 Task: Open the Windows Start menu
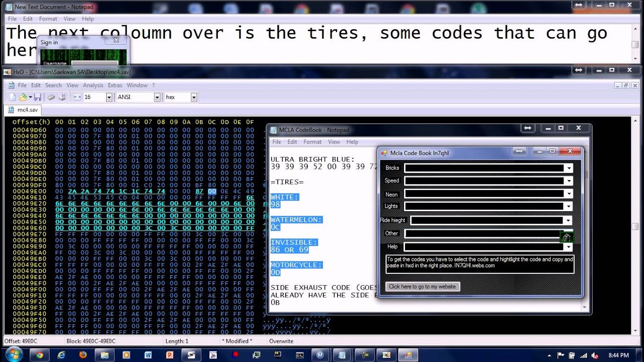(x=13, y=354)
